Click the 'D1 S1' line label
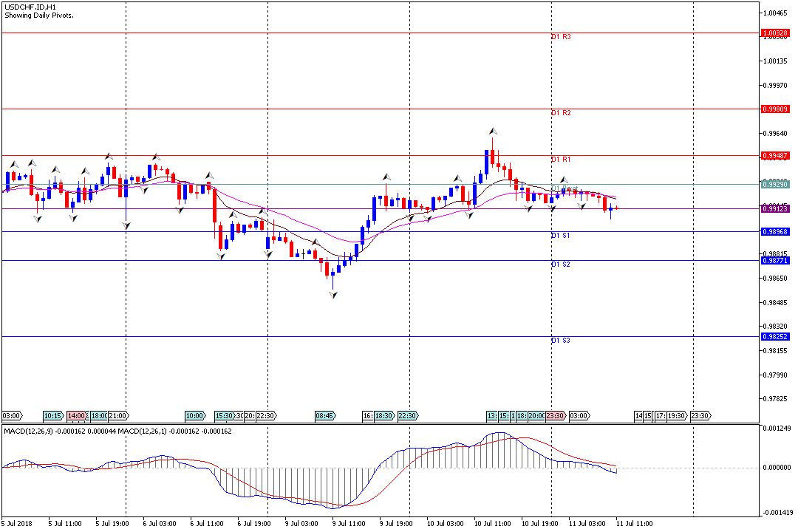Screen dimensions: 798x532 coord(561,236)
